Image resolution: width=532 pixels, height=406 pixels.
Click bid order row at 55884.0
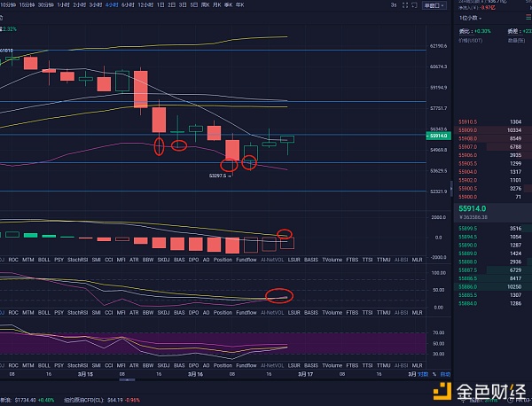pos(493,303)
